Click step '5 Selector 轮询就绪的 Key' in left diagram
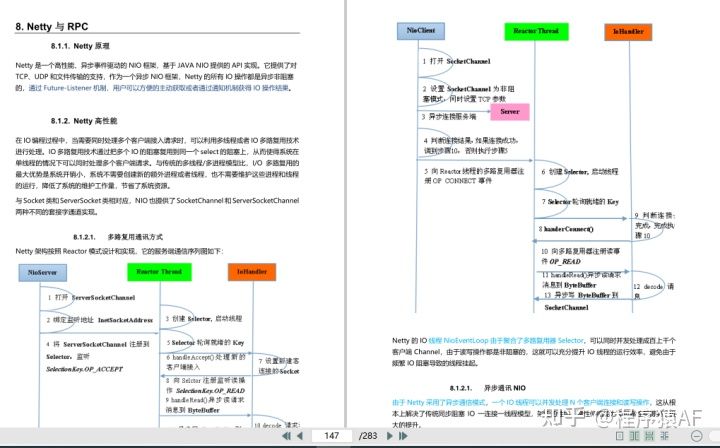Screen dimensions: 720x448 (x=205, y=342)
